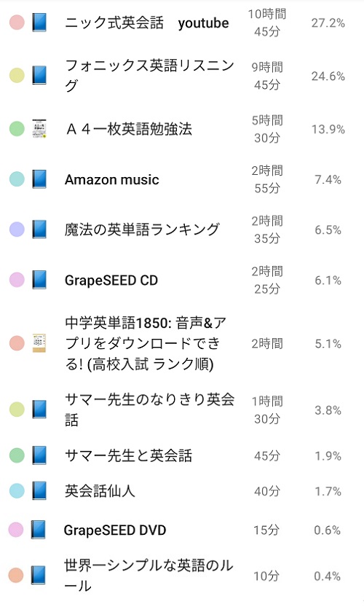Click the 5時間30分 study time value
This screenshot has width=364, height=607.
(x=267, y=129)
